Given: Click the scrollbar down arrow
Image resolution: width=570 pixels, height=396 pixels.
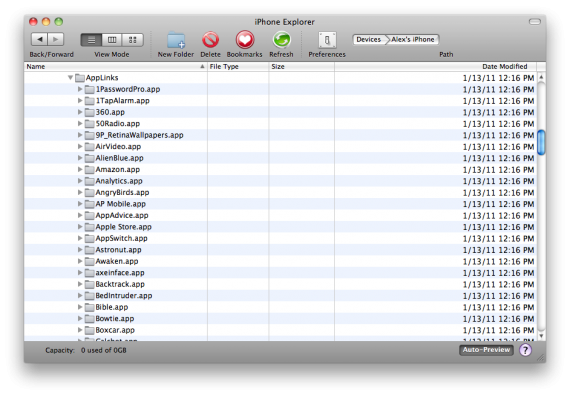Looking at the screenshot, I should (x=541, y=336).
